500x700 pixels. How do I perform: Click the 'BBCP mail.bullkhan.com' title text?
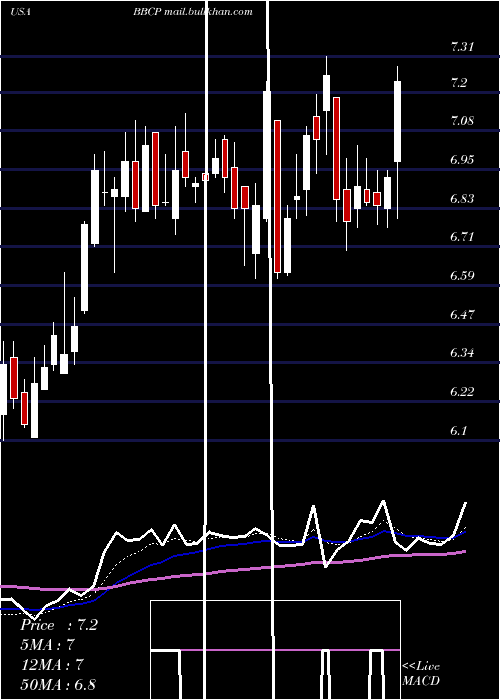click(193, 12)
